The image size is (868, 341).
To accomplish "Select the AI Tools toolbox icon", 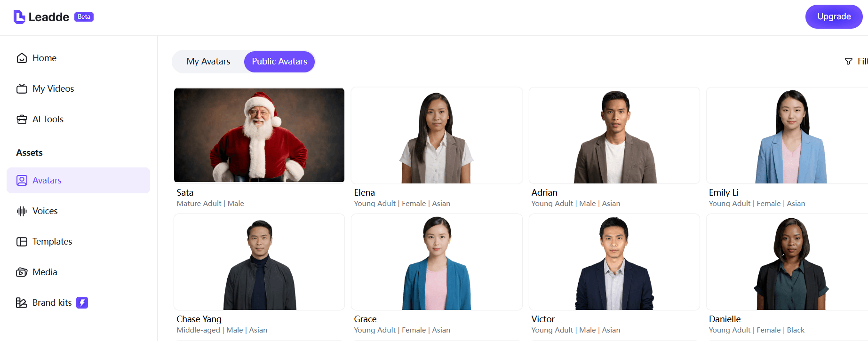I will point(22,119).
